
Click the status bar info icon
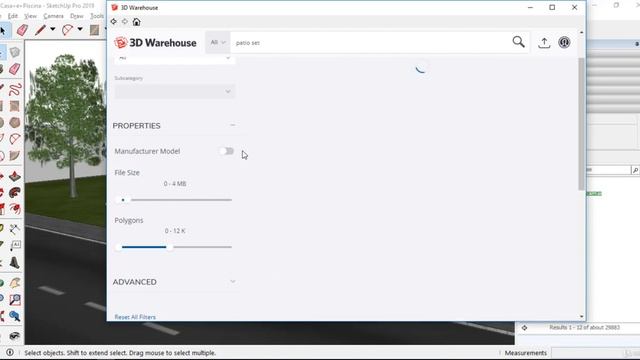tap(10, 352)
